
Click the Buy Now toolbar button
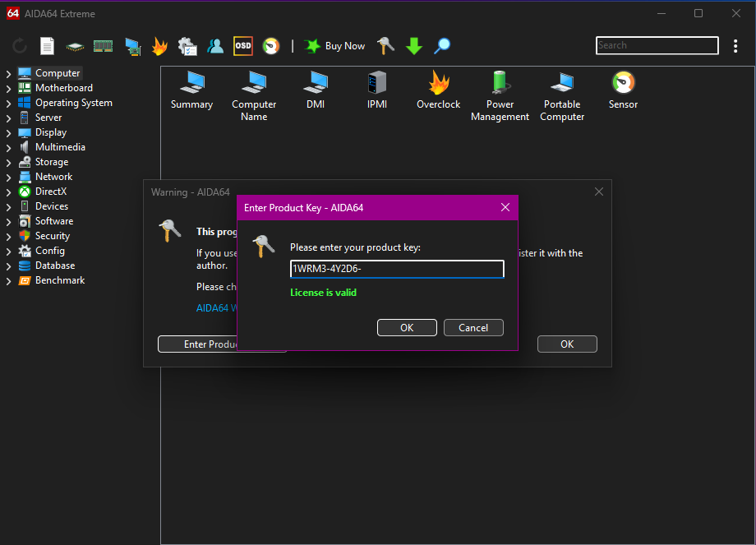pos(334,46)
